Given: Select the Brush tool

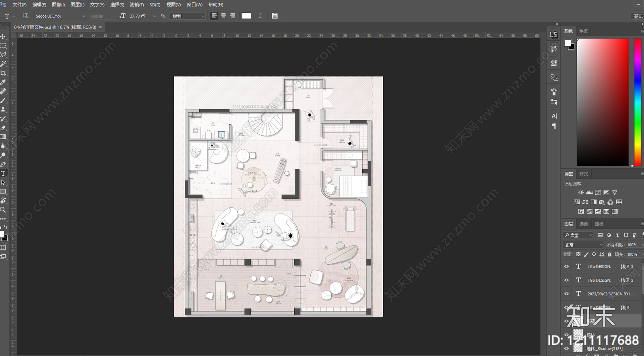Looking at the screenshot, I should pyautogui.click(x=3, y=100).
